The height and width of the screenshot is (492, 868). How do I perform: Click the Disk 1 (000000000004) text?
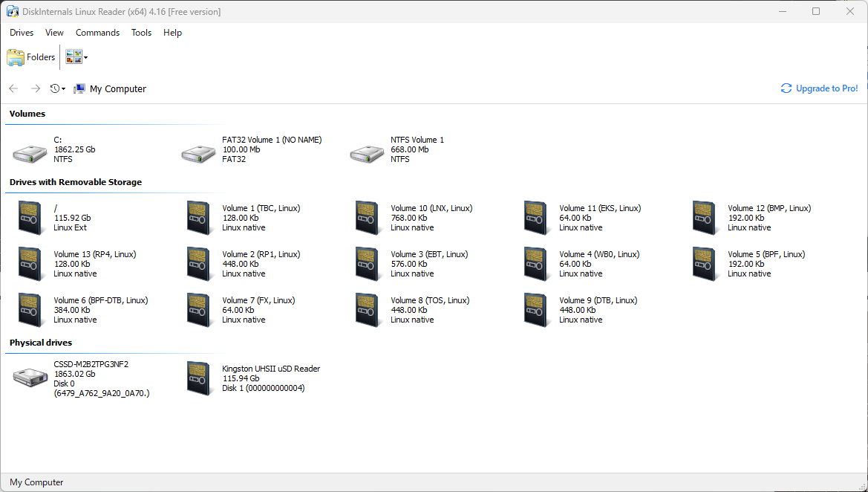coord(264,388)
